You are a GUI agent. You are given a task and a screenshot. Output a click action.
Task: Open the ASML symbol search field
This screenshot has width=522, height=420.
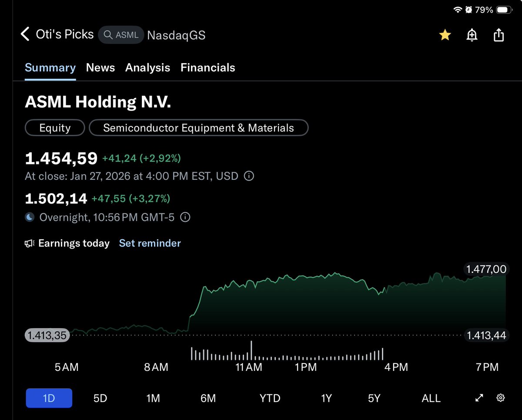pyautogui.click(x=121, y=35)
